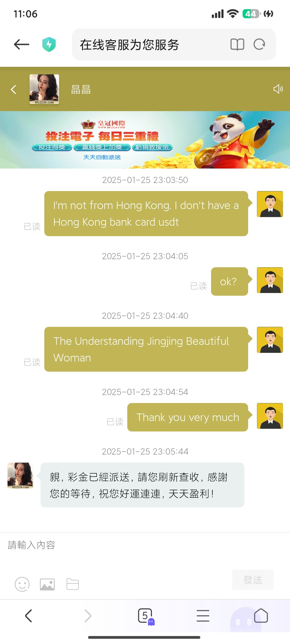Go back using chat header chevron

click(13, 89)
